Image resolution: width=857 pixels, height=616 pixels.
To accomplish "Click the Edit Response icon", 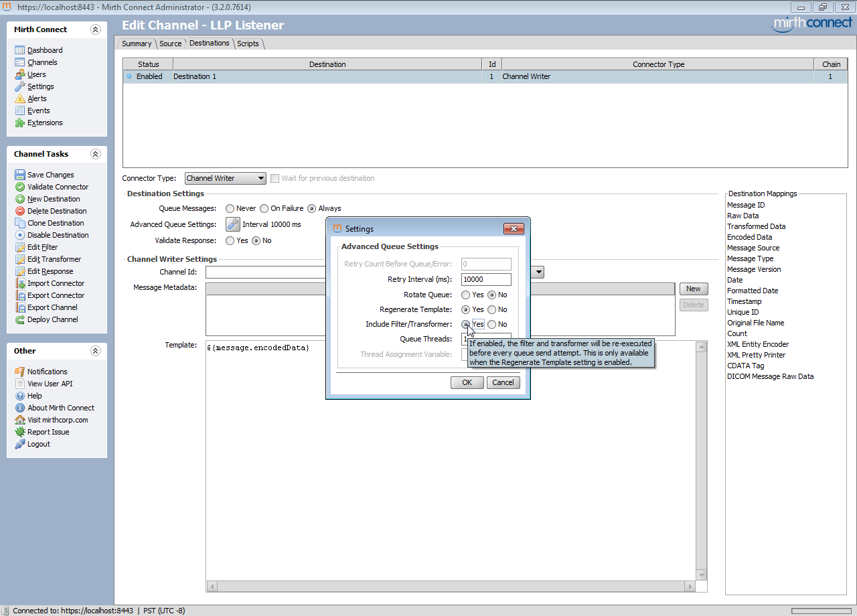I will coord(20,271).
